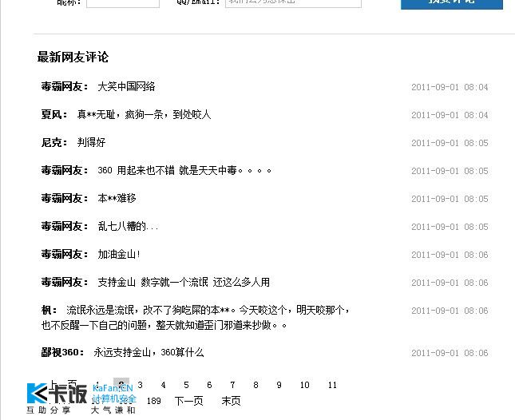Select 枫's comment starting 流氓永远是流氓
The width and height of the screenshot is (515, 420).
coord(196,318)
